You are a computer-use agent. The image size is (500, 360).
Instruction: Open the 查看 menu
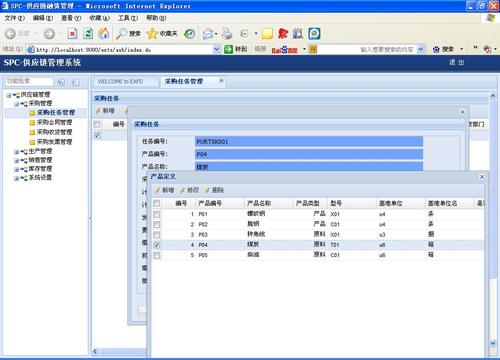[71, 18]
